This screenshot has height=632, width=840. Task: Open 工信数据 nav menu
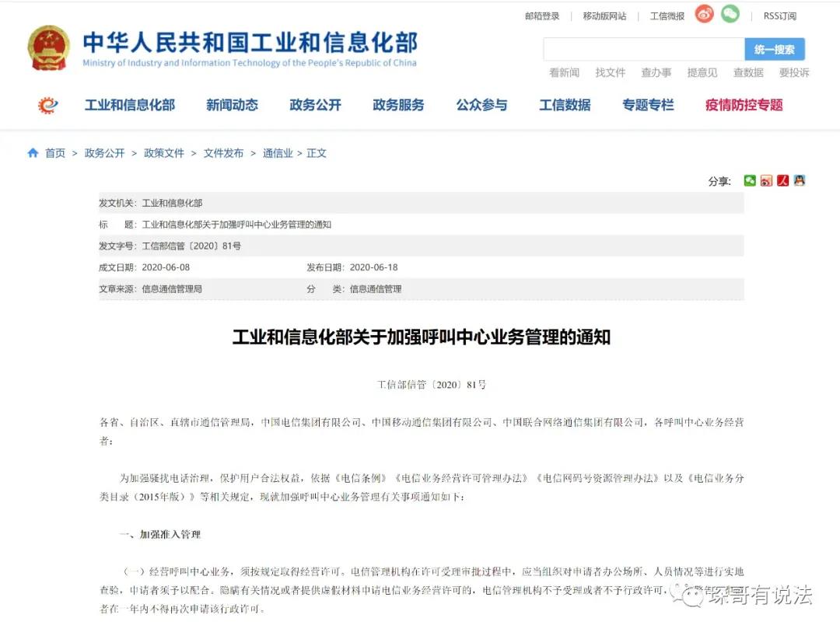565,105
